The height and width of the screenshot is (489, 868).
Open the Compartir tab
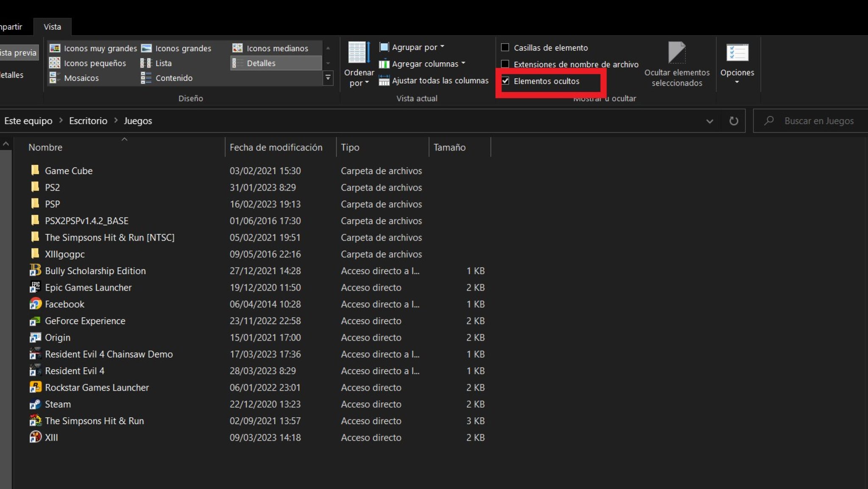11,26
